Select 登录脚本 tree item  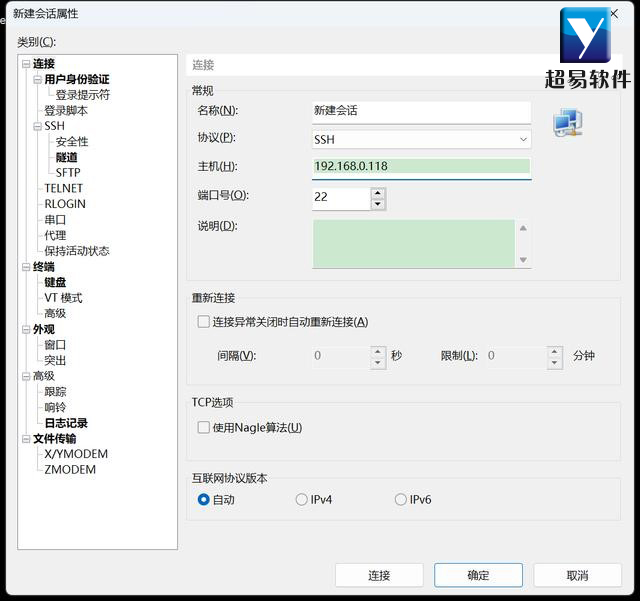tap(66, 111)
